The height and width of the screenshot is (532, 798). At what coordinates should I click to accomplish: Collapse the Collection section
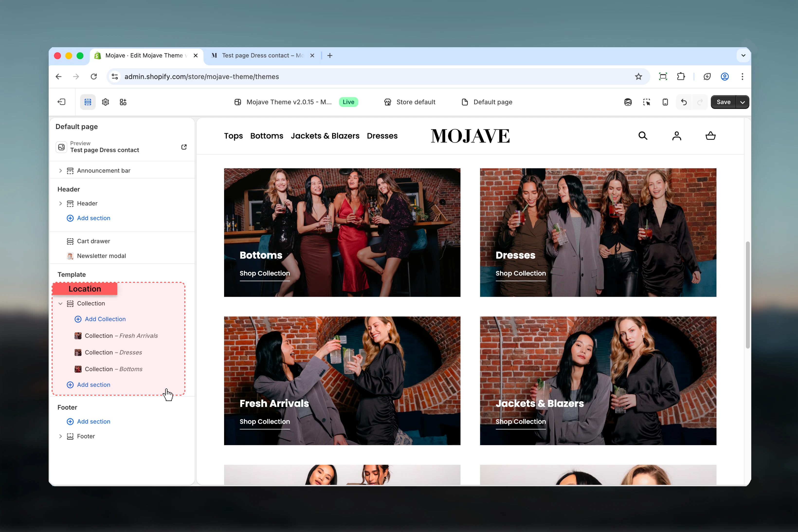click(60, 303)
